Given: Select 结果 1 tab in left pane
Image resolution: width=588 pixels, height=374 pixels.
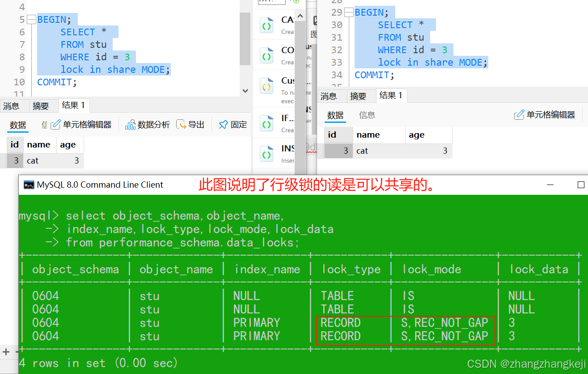Looking at the screenshot, I should [x=73, y=105].
